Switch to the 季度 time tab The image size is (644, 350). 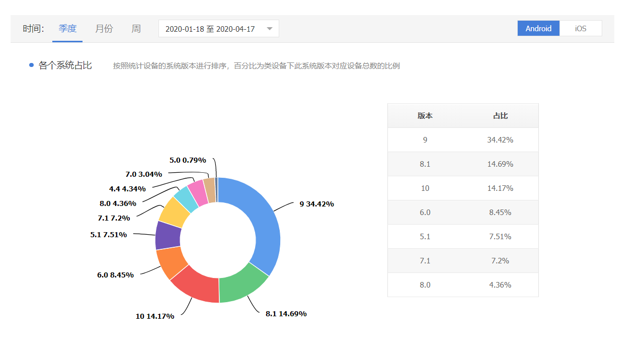point(67,29)
